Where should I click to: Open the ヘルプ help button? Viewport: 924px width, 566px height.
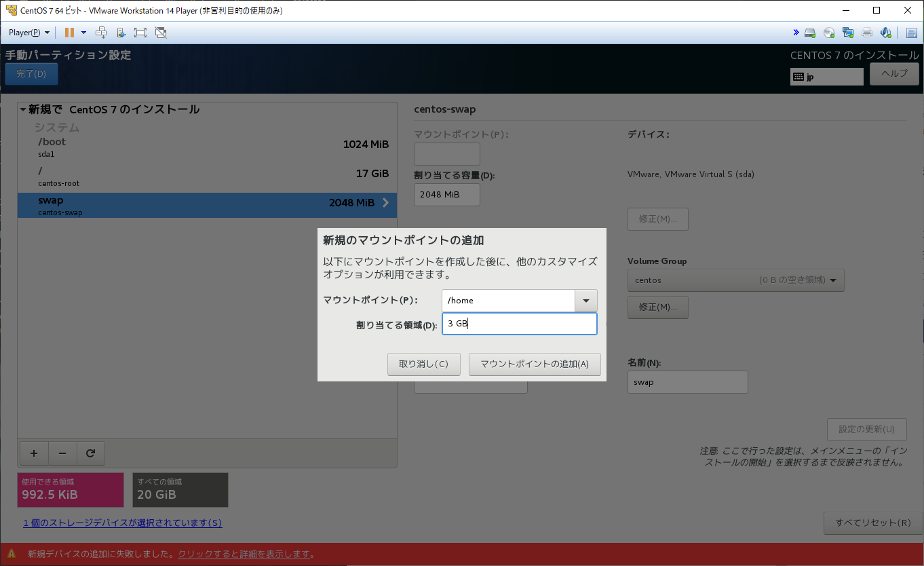(x=894, y=74)
